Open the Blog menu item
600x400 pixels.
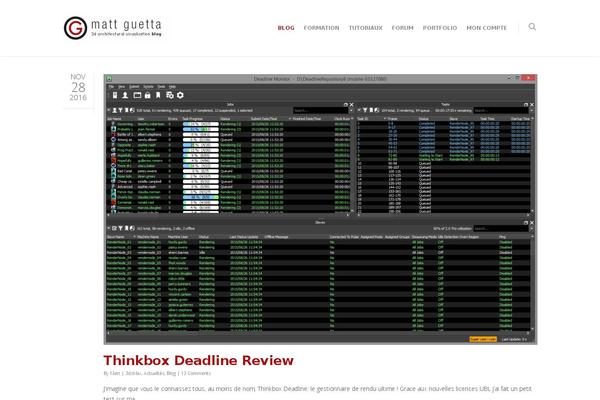[x=285, y=28]
